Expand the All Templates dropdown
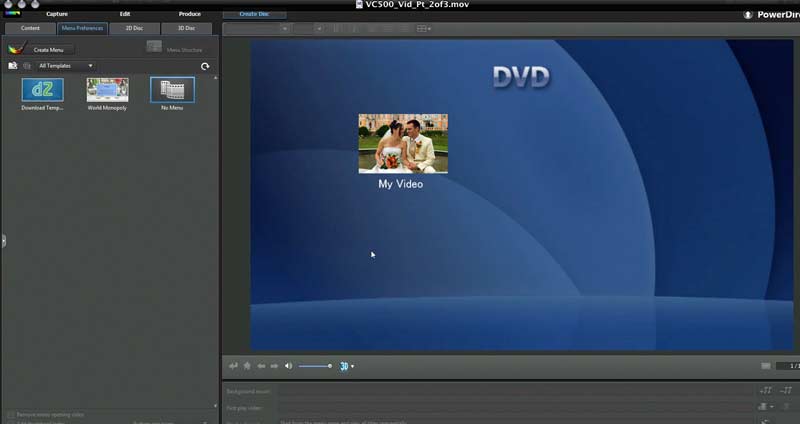The width and height of the screenshot is (800, 424). coord(66,66)
